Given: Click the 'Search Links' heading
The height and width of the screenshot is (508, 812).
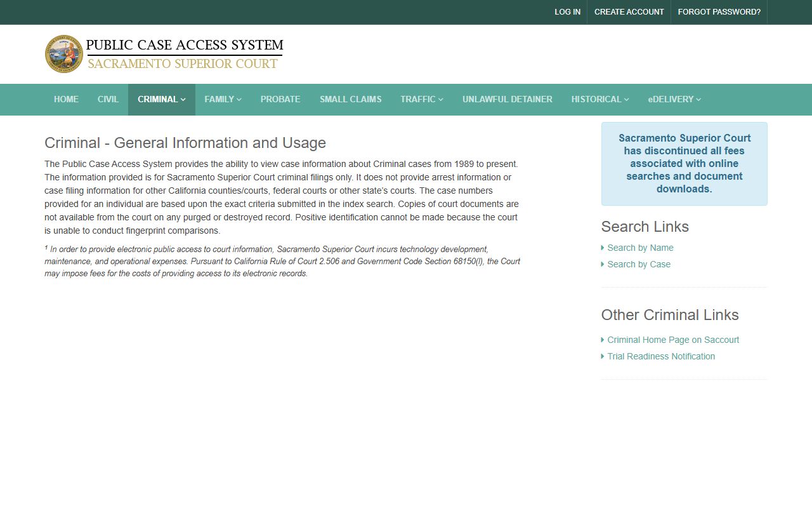Looking at the screenshot, I should pos(645,227).
